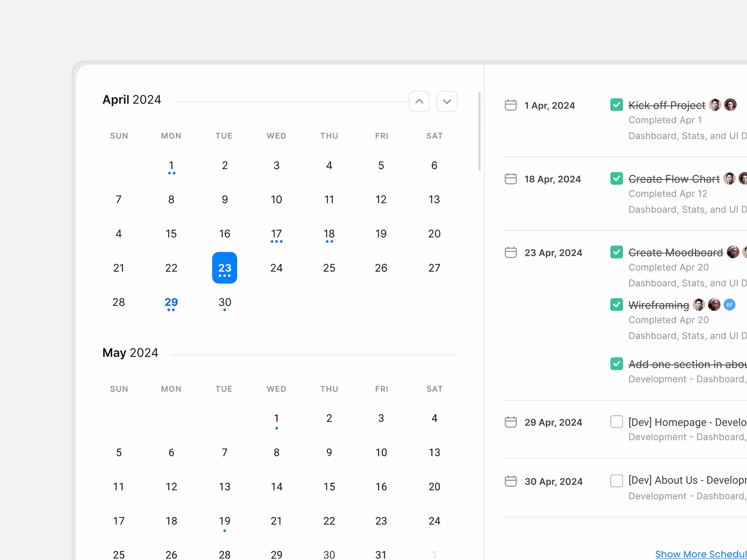Click the Wireframing task title
The height and width of the screenshot is (560, 747).
pyautogui.click(x=659, y=305)
